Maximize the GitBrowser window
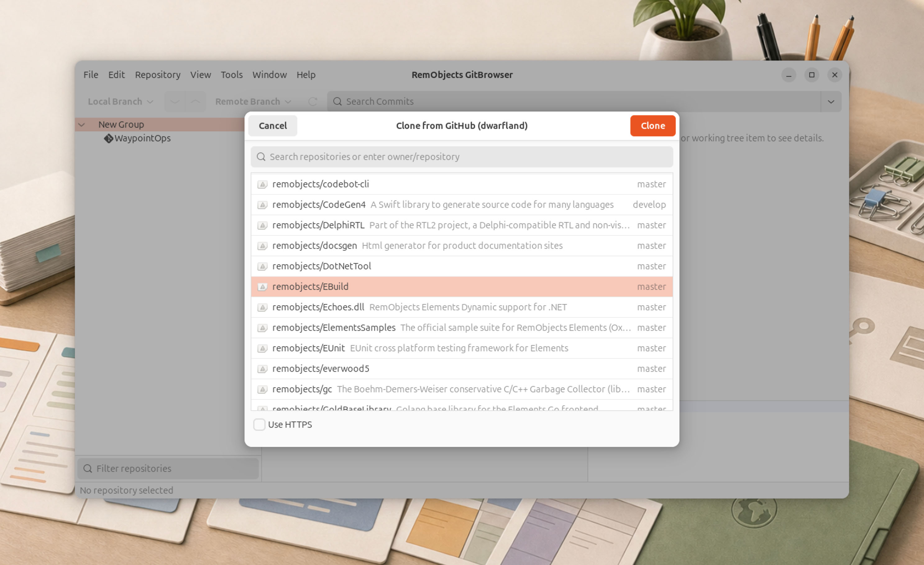Image resolution: width=924 pixels, height=565 pixels. (x=812, y=75)
